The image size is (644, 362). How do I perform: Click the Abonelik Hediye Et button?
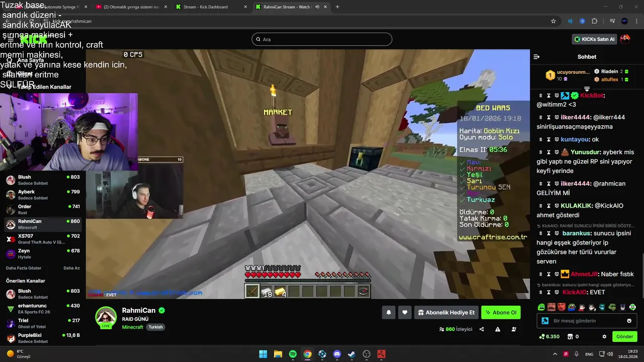(x=446, y=312)
